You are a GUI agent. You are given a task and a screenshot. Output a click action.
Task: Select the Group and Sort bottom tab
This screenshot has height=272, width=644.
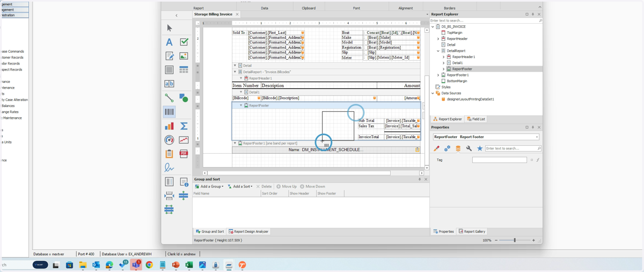click(210, 232)
